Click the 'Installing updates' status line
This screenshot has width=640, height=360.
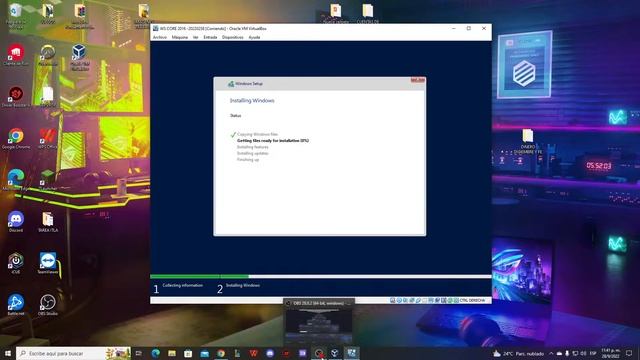coord(253,153)
